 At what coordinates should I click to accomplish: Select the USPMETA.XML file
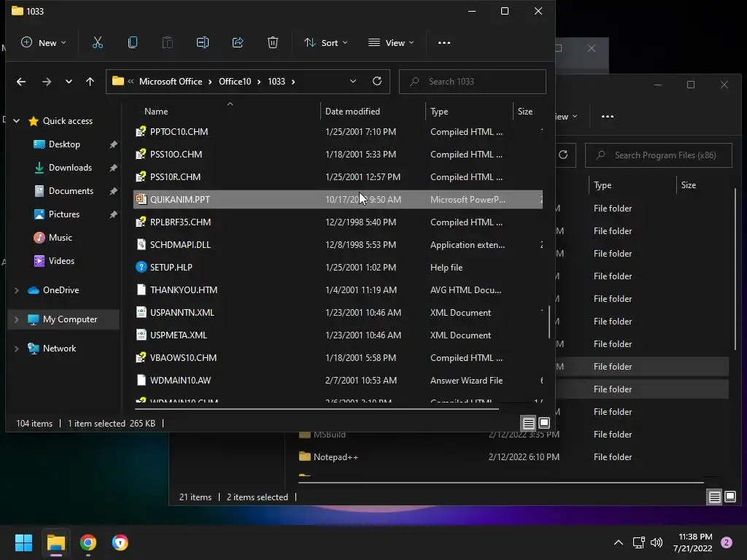338,335
